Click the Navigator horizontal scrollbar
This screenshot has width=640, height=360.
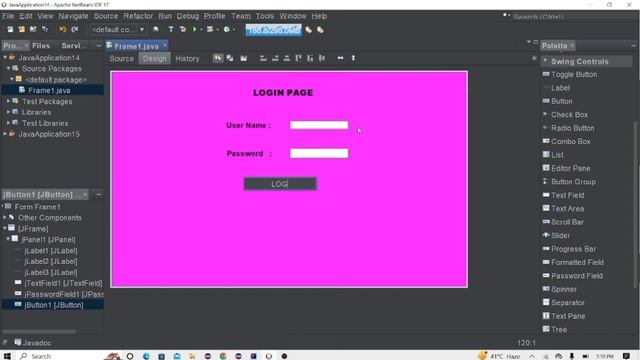[39, 331]
